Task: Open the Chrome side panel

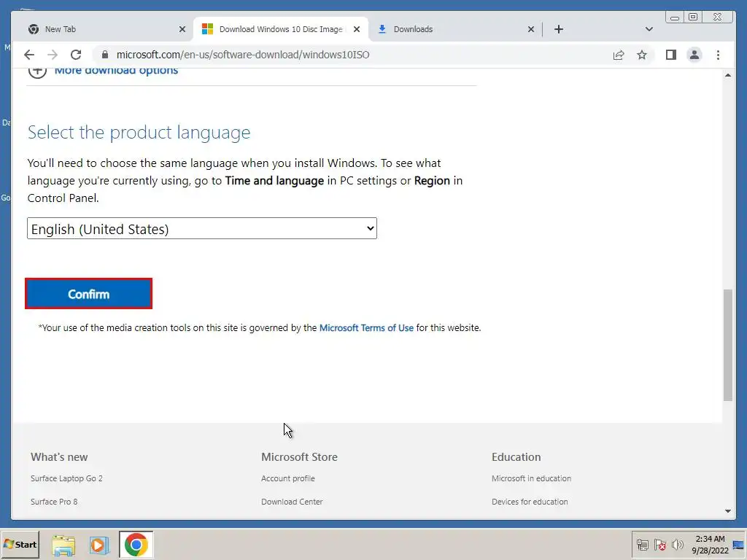Action: (671, 55)
